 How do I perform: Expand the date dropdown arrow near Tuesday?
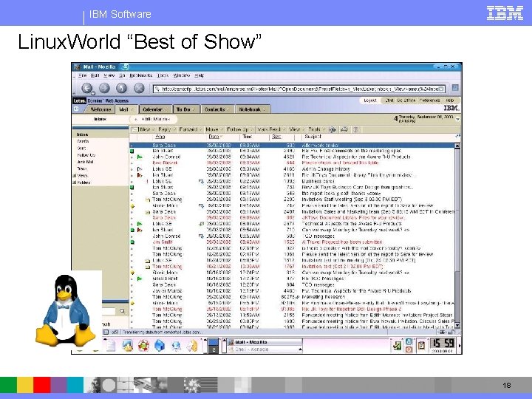[x=457, y=119]
